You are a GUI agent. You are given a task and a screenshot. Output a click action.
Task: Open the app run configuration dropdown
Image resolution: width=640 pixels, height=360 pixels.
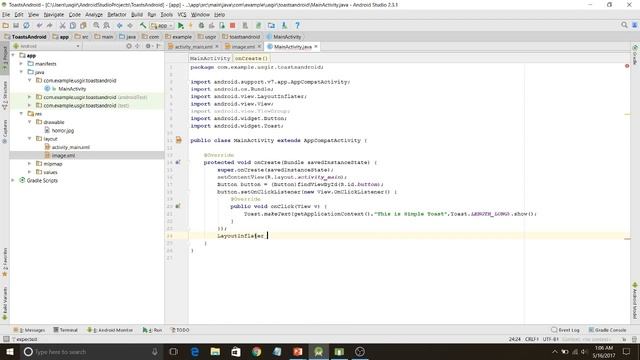pyautogui.click(x=162, y=25)
